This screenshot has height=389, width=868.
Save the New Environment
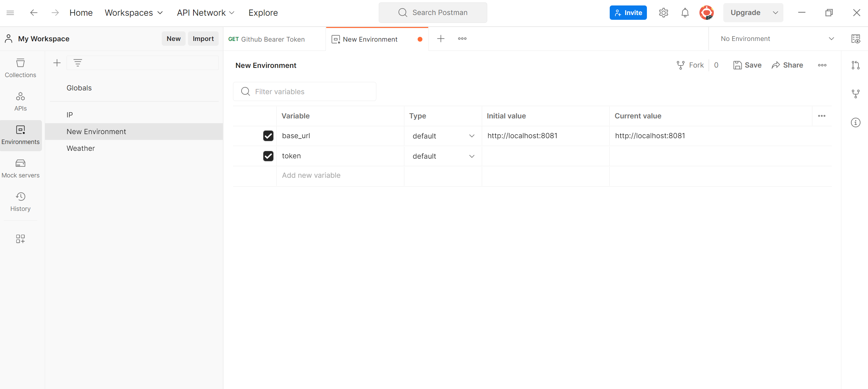(747, 65)
